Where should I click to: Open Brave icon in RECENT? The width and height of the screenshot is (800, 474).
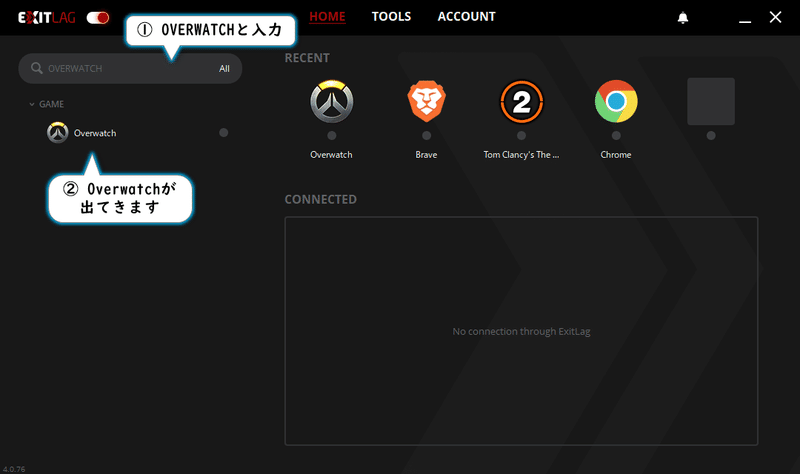[427, 101]
